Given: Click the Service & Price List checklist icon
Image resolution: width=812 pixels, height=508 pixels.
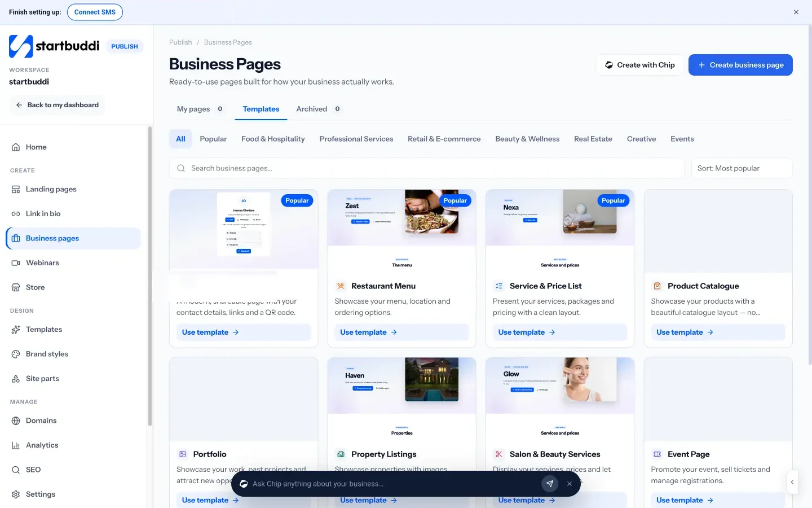Looking at the screenshot, I should tap(499, 286).
